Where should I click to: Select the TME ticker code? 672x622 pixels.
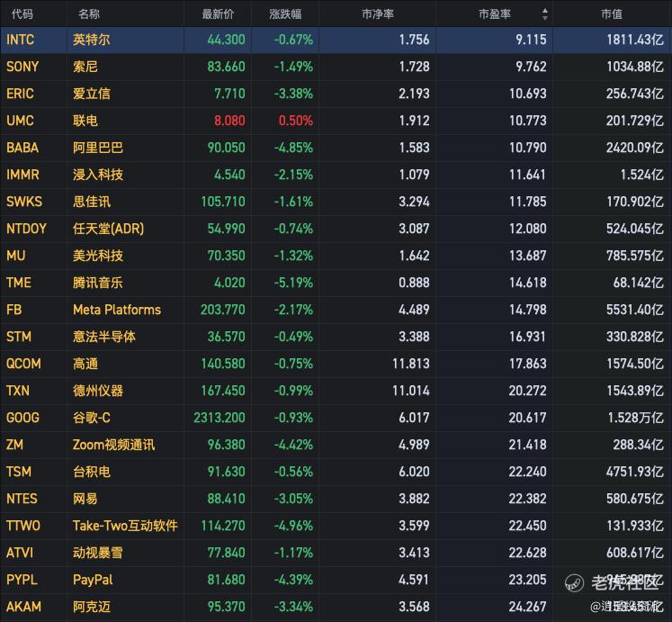[x=18, y=284]
